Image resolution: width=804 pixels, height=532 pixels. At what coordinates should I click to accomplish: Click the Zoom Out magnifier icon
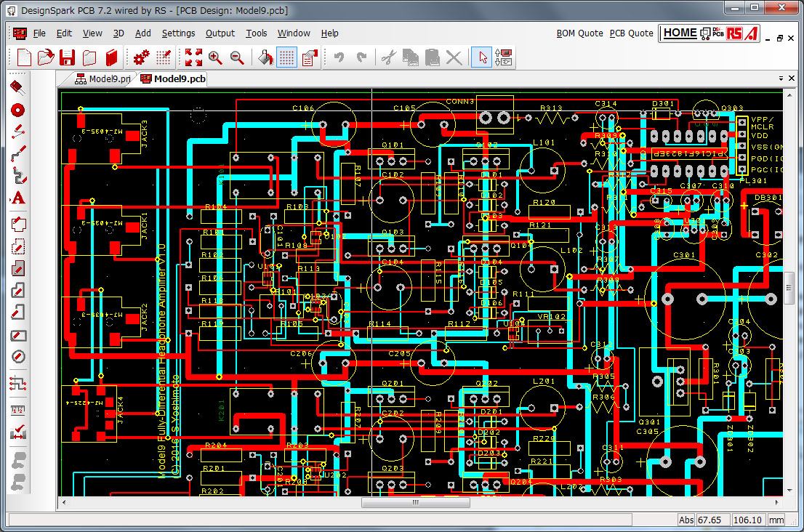237,58
